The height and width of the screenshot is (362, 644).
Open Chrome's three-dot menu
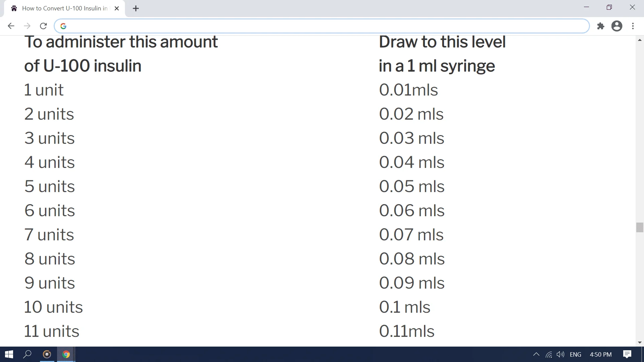click(x=633, y=26)
